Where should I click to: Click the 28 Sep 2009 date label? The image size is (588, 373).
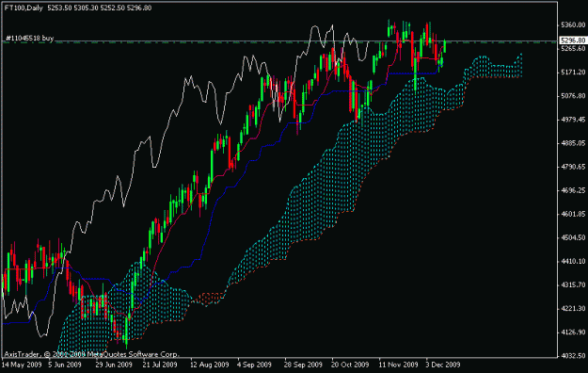[x=303, y=365]
